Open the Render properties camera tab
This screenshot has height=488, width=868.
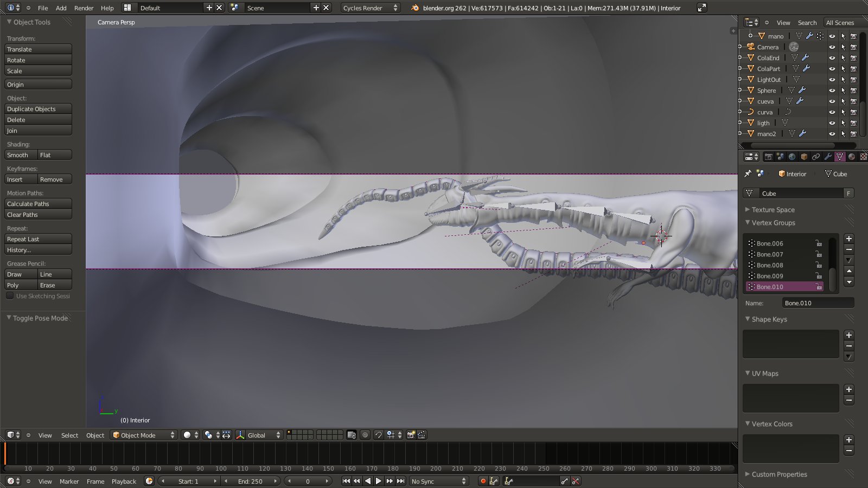click(x=768, y=157)
